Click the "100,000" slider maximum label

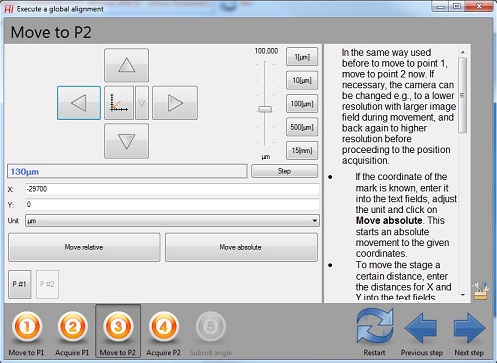pyautogui.click(x=266, y=51)
